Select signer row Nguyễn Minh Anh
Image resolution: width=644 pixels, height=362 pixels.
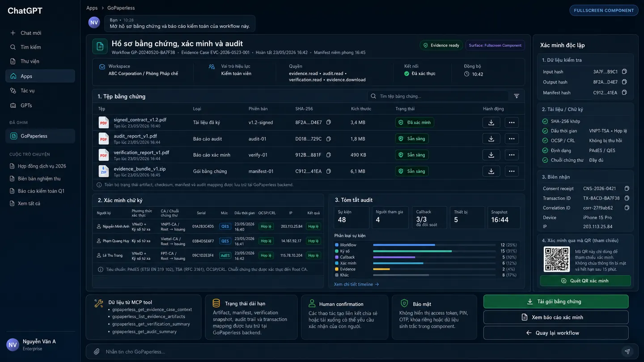tap(208, 227)
